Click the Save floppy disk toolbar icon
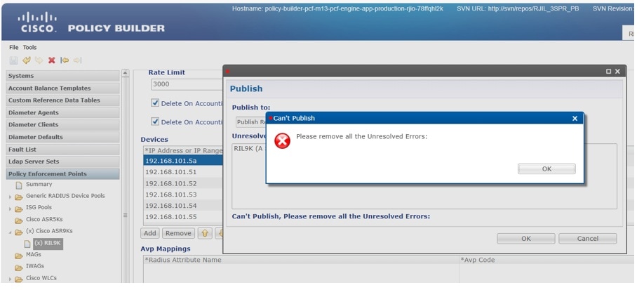 pos(13,60)
